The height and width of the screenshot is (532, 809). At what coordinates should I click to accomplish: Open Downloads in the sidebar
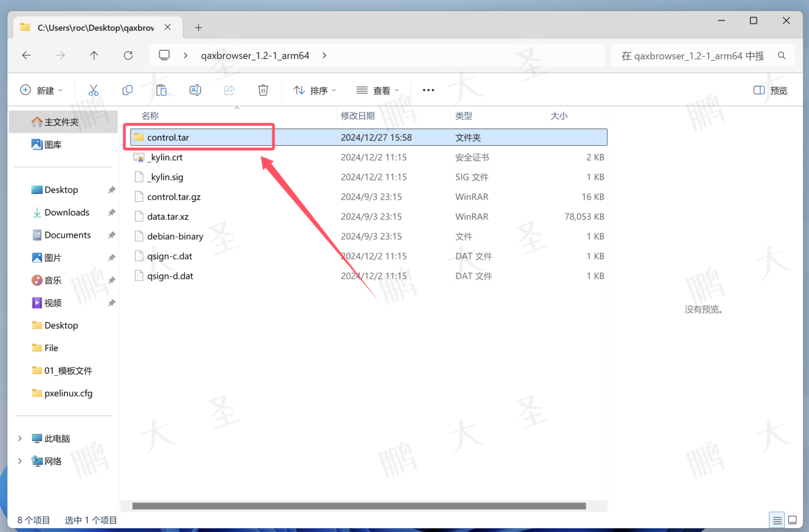67,212
